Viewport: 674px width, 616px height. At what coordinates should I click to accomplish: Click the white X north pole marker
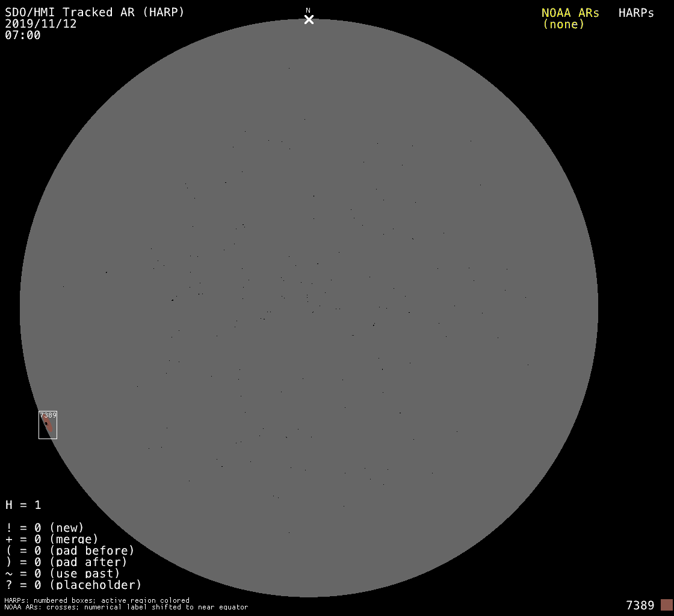coord(309,20)
